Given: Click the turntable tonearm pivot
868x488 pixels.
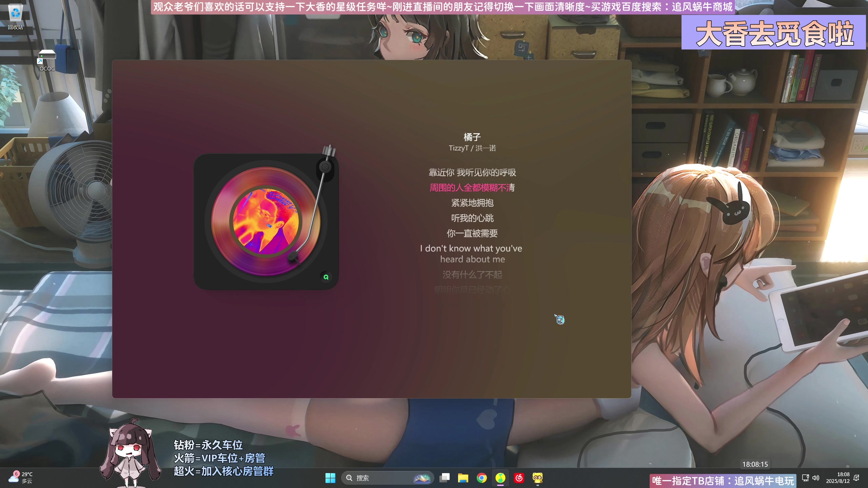Looking at the screenshot, I should (x=325, y=167).
